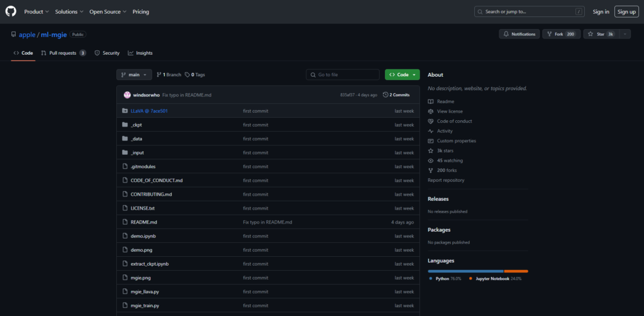Click the bell icon in Notifications
The width and height of the screenshot is (644, 316).
(x=506, y=34)
